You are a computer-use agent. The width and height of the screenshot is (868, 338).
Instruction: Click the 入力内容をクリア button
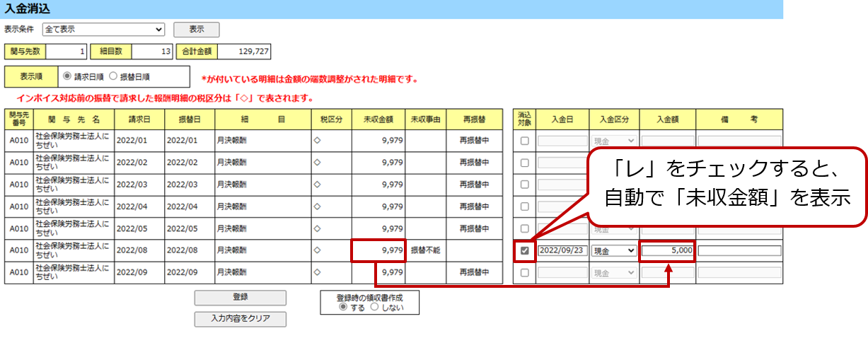[x=241, y=319]
